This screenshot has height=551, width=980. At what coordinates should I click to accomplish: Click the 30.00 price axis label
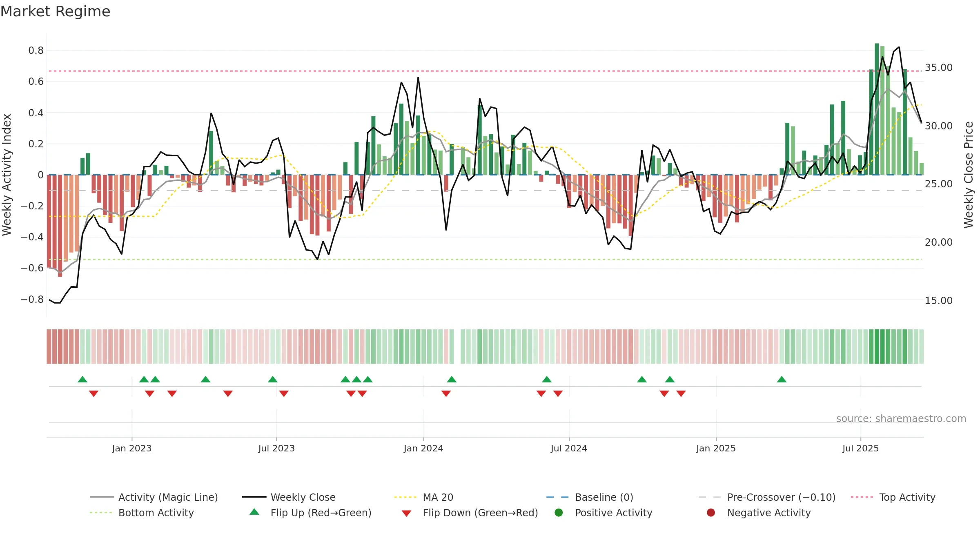(939, 126)
